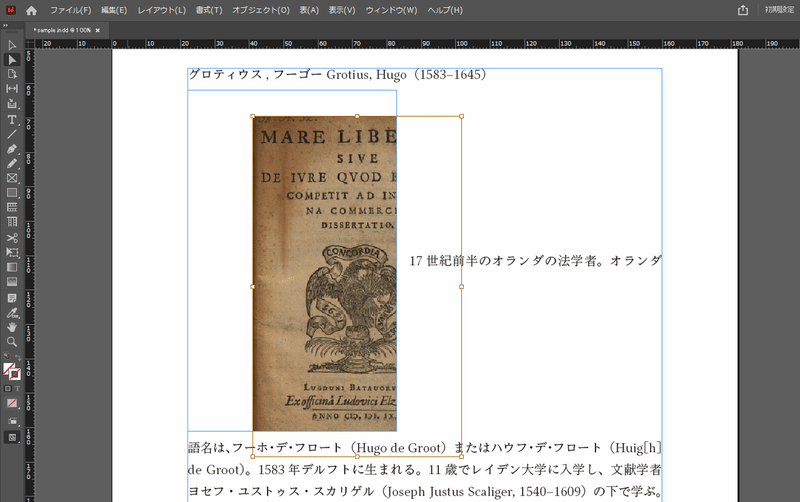Viewport: 800px width, 502px height.
Task: Reset to default fill and stroke
Action: [6, 356]
